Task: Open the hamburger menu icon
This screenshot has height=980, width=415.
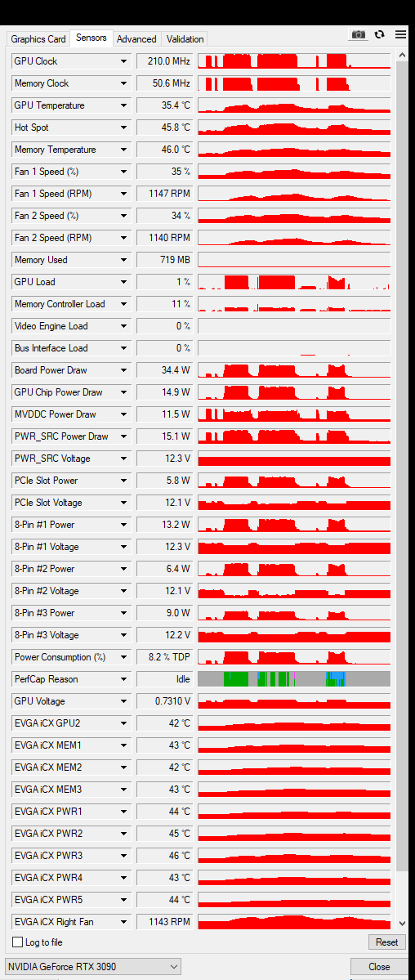Action: 400,35
